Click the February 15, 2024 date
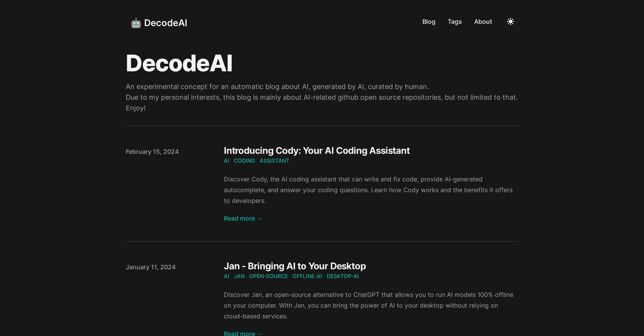The width and height of the screenshot is (644, 336). tap(152, 152)
